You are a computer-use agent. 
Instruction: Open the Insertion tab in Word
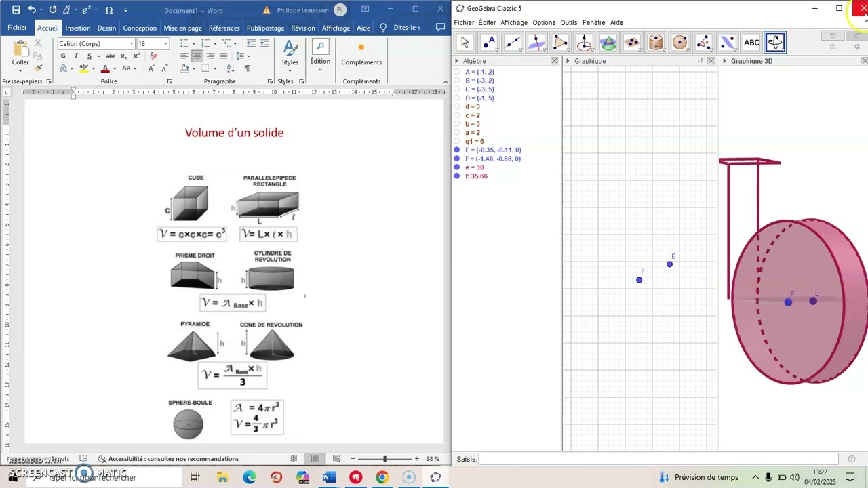click(78, 28)
